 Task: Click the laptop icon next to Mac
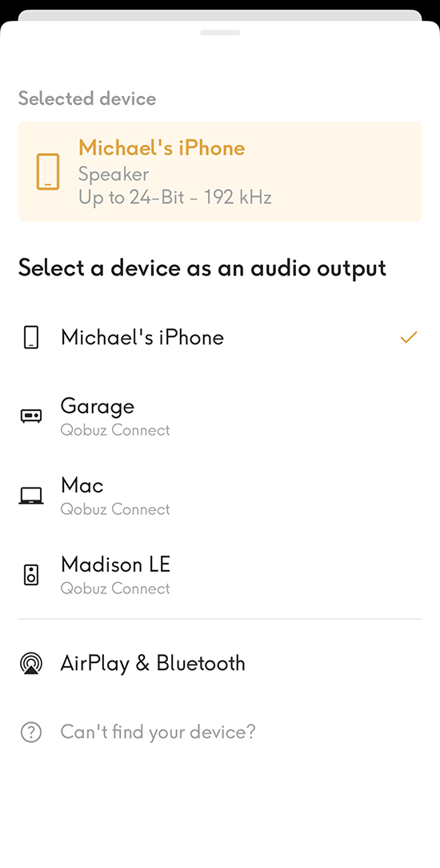pyautogui.click(x=31, y=496)
